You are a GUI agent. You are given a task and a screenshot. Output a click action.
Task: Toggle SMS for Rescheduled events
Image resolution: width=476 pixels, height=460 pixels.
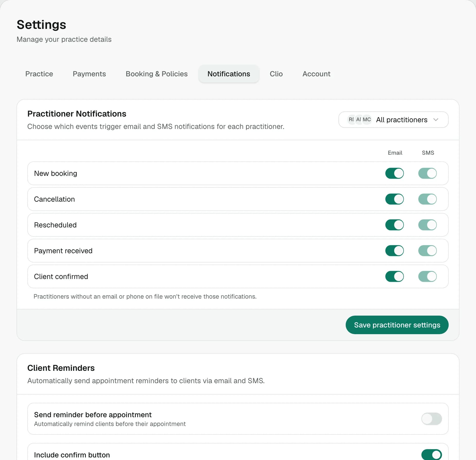[427, 225]
